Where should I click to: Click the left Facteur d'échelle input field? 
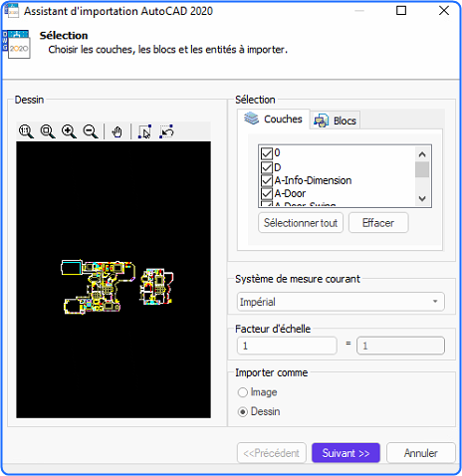tap(287, 346)
